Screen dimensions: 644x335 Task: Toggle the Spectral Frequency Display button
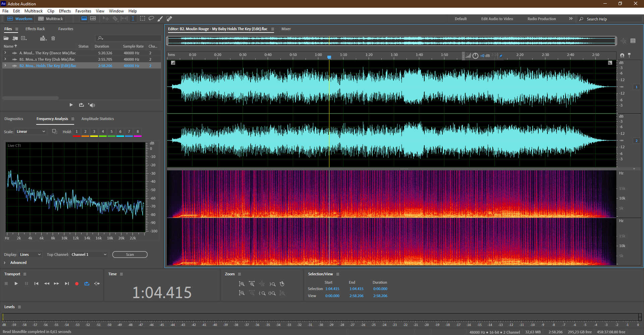84,18
